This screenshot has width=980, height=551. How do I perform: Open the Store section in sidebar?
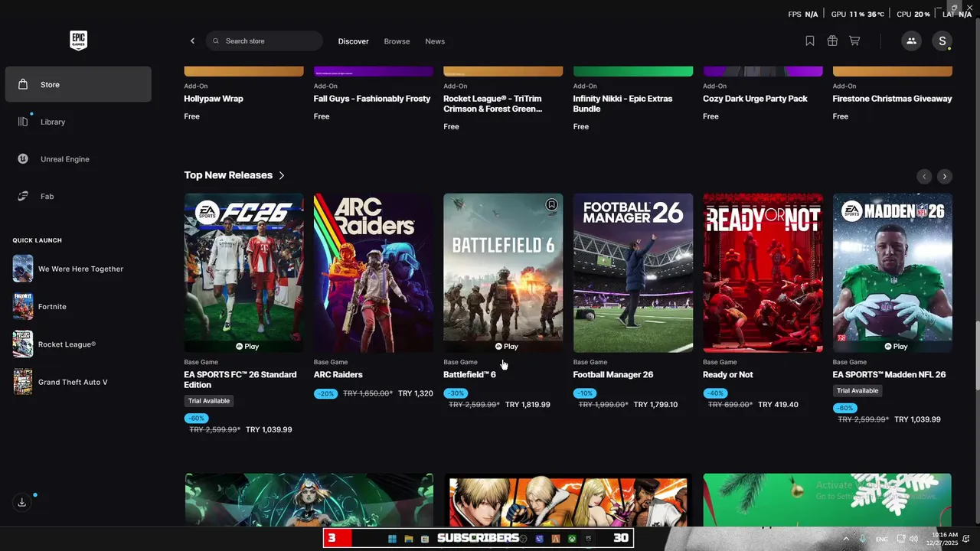pyautogui.click(x=78, y=84)
